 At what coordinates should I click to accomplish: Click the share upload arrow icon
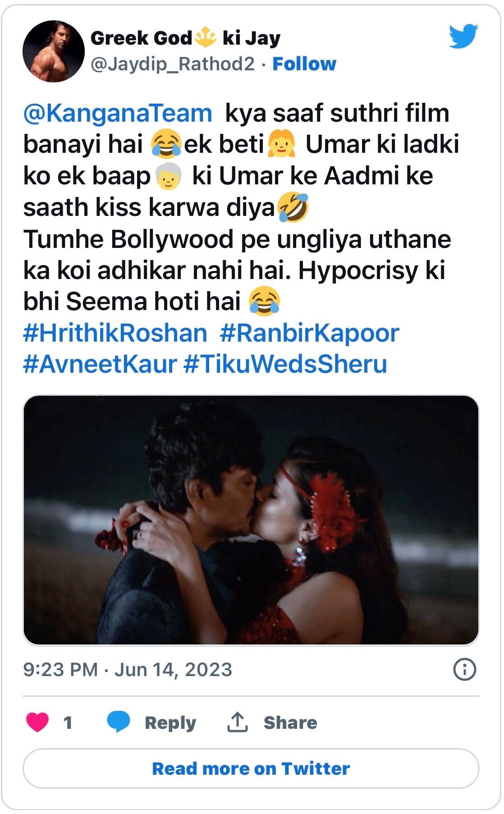(x=237, y=722)
